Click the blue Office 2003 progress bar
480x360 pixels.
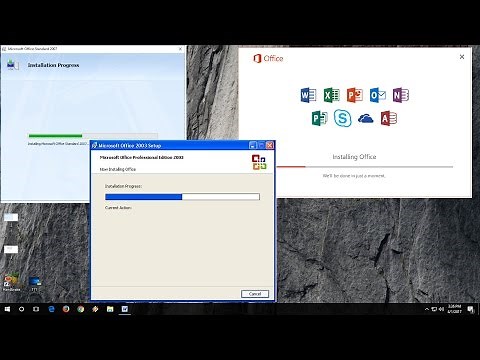pyautogui.click(x=182, y=197)
